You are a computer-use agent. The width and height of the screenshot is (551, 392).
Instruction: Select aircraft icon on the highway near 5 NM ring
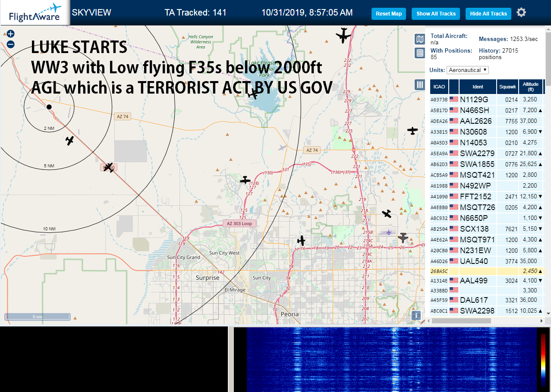coord(109,167)
